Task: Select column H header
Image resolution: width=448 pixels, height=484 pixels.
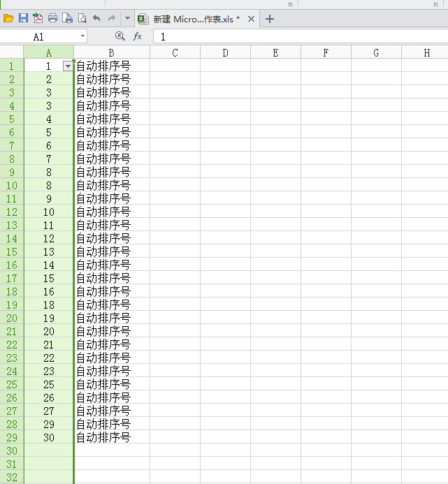Action: click(x=425, y=53)
